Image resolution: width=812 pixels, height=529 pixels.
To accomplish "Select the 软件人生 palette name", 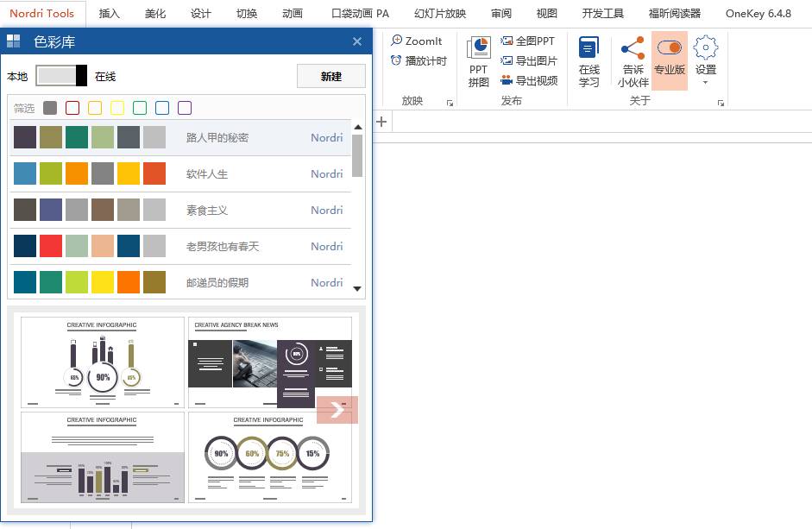I will click(x=206, y=174).
